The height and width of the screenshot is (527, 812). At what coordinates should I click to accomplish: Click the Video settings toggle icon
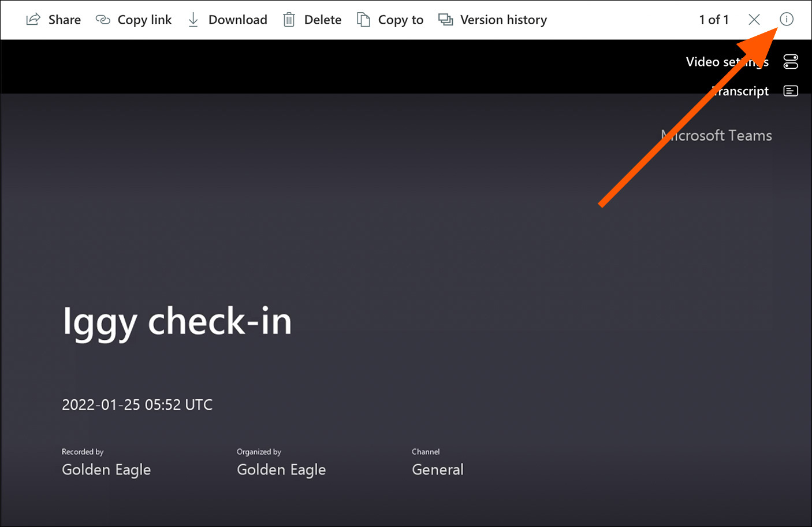[791, 62]
